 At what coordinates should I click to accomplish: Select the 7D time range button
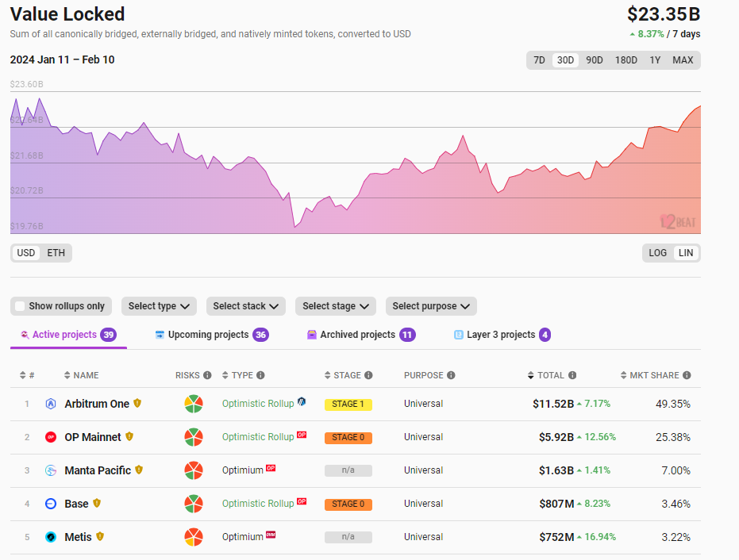(539, 60)
